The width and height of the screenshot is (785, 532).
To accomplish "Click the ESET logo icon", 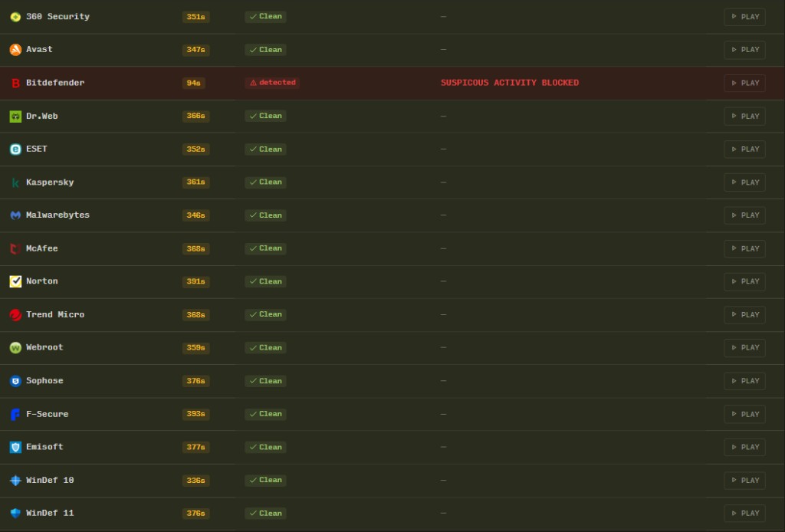I will (15, 149).
